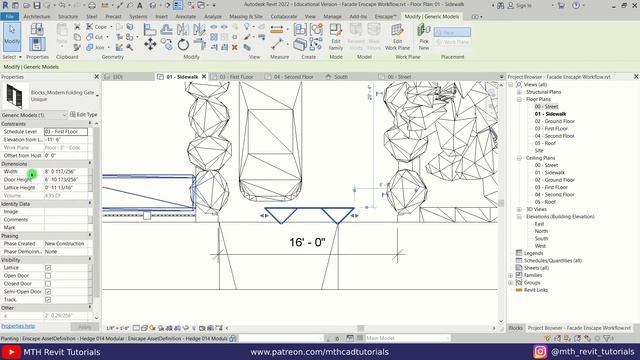This screenshot has width=640, height=360.
Task: Click Sign In in title bar
Action: click(524, 6)
